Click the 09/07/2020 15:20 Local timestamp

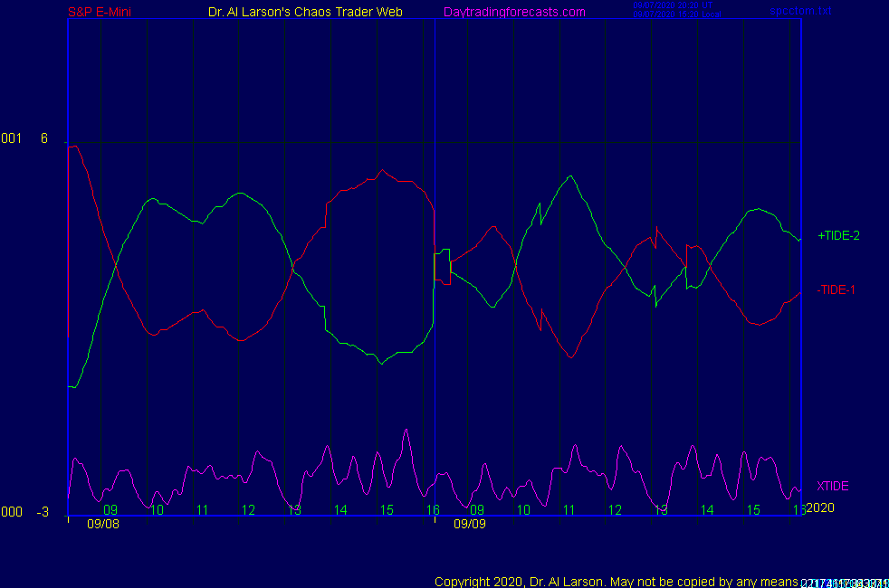point(675,14)
